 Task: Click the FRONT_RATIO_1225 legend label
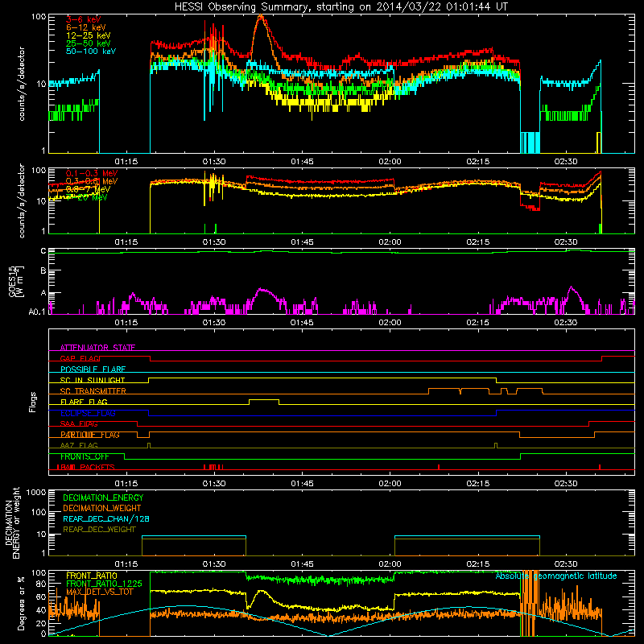104,584
